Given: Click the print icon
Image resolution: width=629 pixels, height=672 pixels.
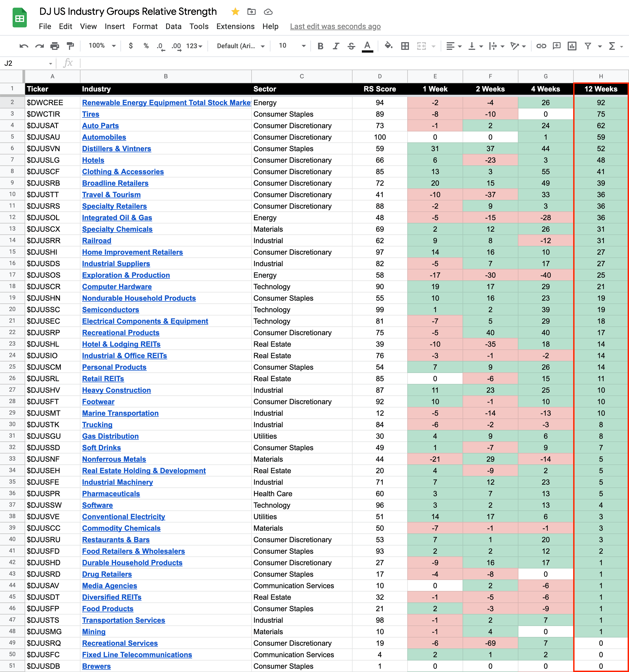Looking at the screenshot, I should point(55,46).
